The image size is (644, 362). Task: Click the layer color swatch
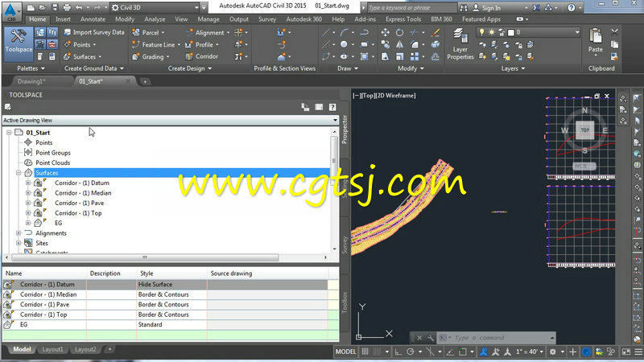tap(511, 32)
